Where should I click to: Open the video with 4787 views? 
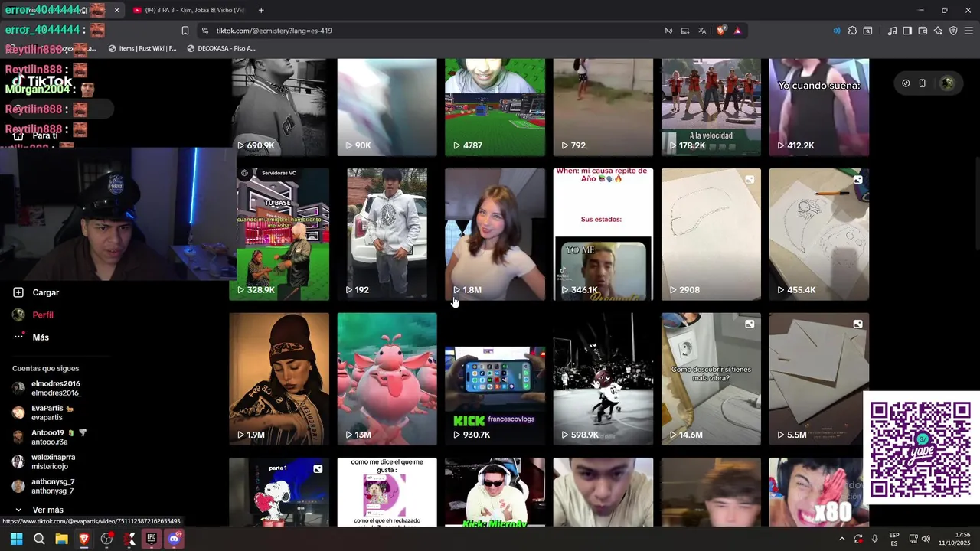point(495,107)
